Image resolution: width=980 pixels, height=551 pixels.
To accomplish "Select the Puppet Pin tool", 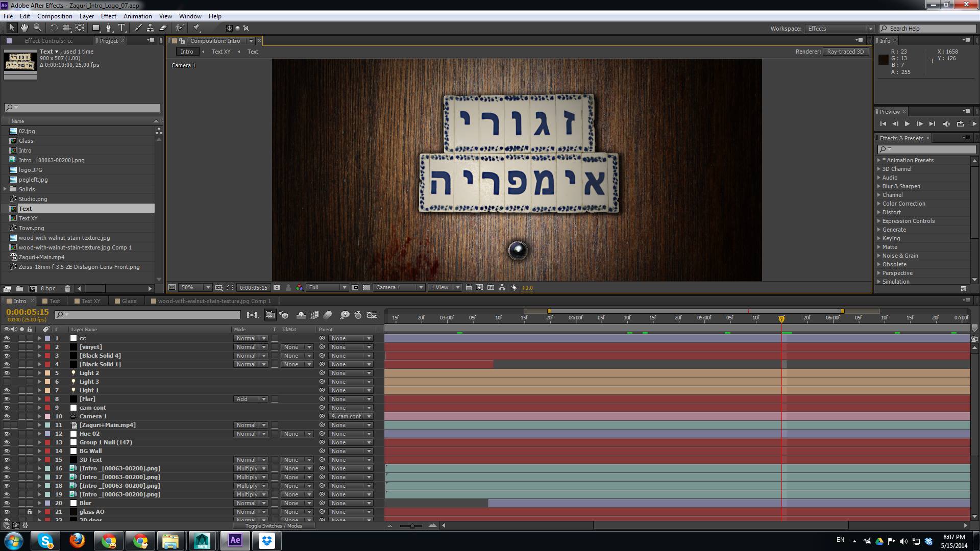I will (197, 28).
